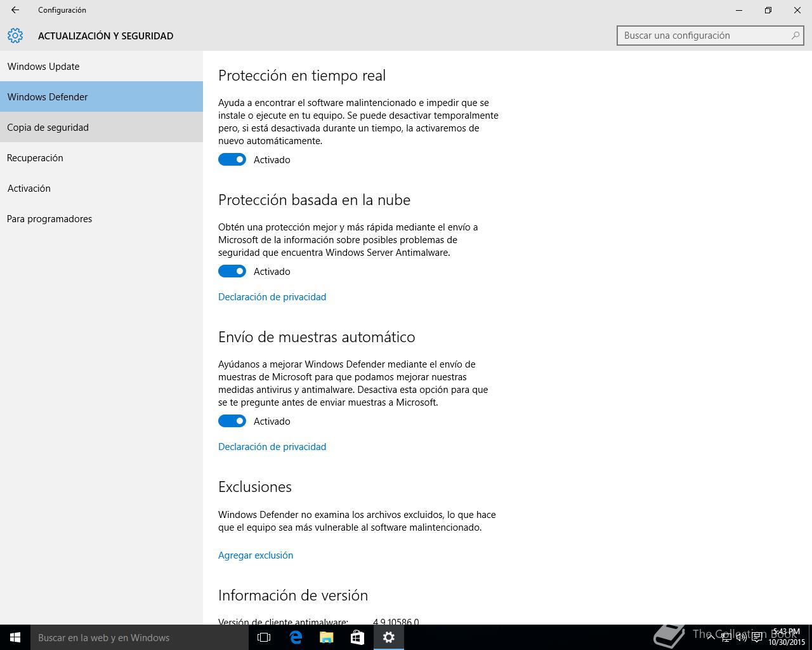Open privacy statement under cloud protection

tap(272, 296)
